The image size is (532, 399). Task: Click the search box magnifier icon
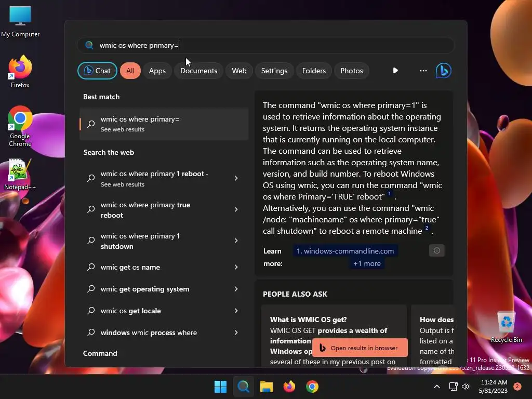pyautogui.click(x=89, y=45)
